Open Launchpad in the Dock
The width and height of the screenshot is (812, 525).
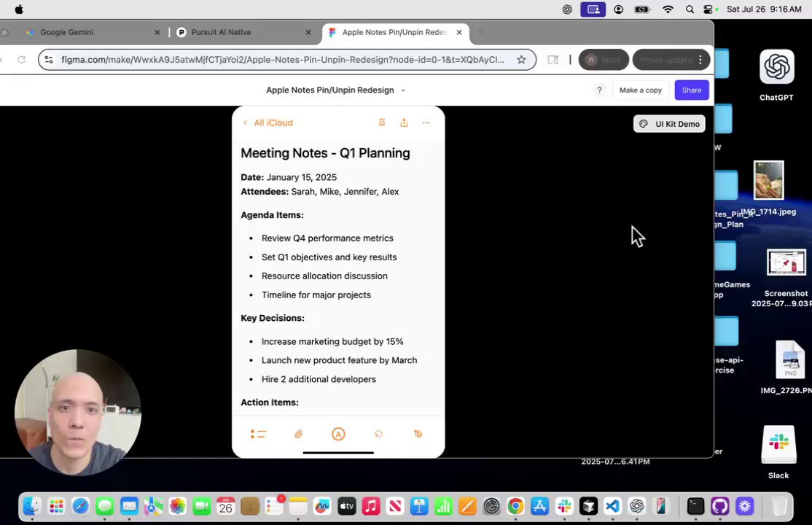pos(56,506)
